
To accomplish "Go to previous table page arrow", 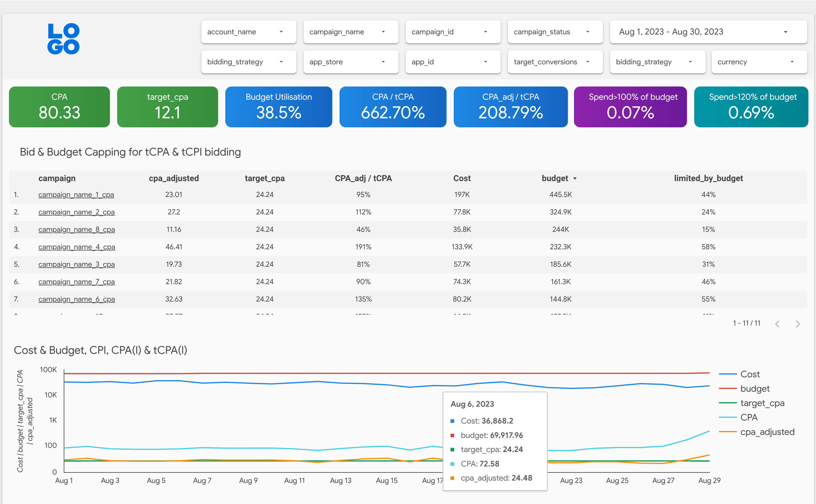I will pyautogui.click(x=777, y=324).
